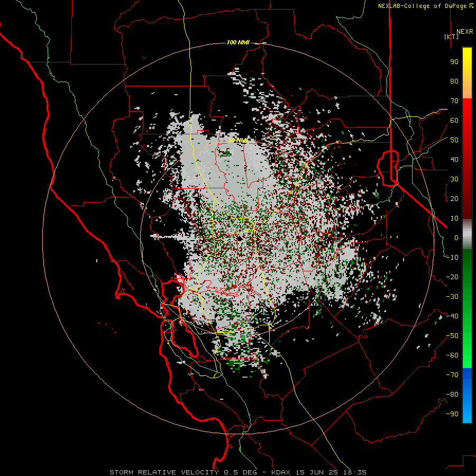Click the -90 scale label

(x=452, y=414)
